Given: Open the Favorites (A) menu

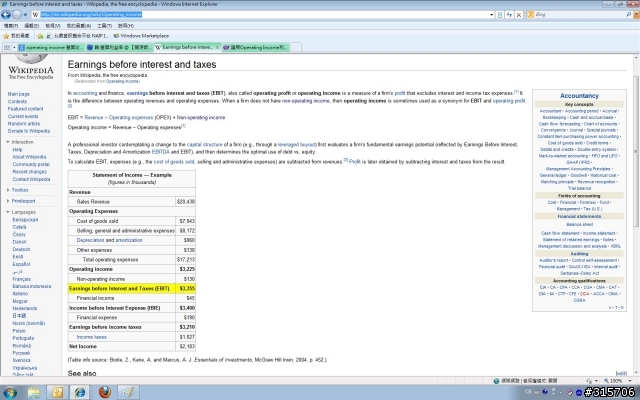Looking at the screenshot, I should [x=79, y=26].
